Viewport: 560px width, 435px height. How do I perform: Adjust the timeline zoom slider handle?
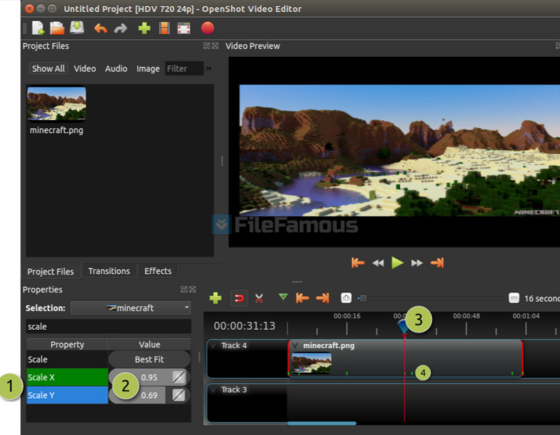(362, 298)
